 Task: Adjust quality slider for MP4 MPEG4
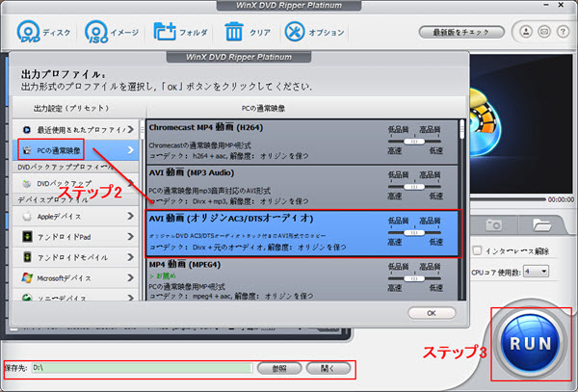(414, 278)
